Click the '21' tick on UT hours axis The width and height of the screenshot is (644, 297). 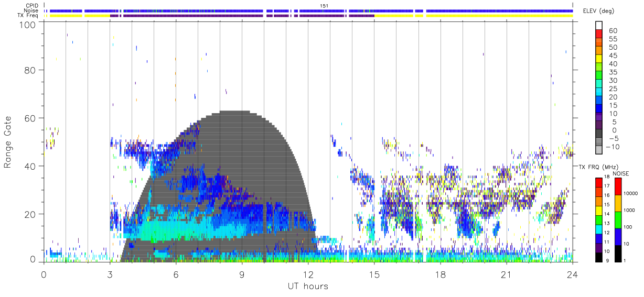click(x=506, y=274)
